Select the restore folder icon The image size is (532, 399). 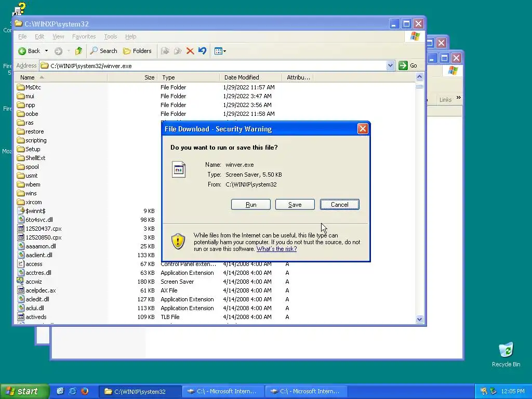click(x=21, y=131)
